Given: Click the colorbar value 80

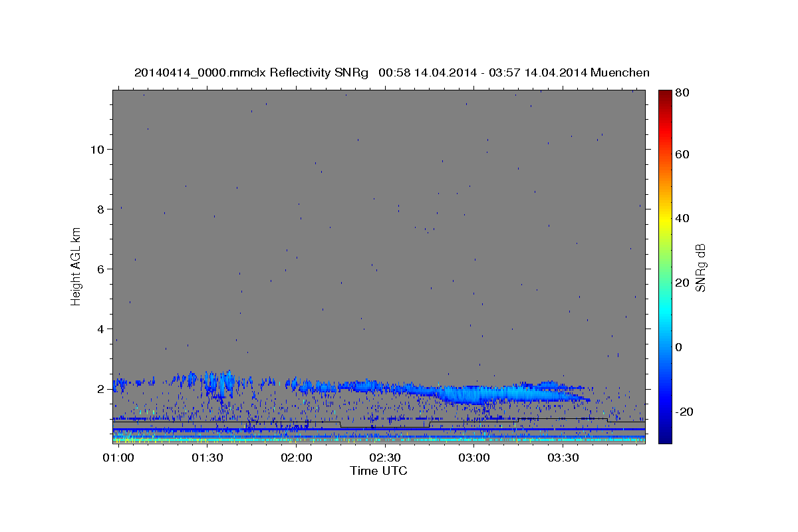Looking at the screenshot, I should point(682,93).
